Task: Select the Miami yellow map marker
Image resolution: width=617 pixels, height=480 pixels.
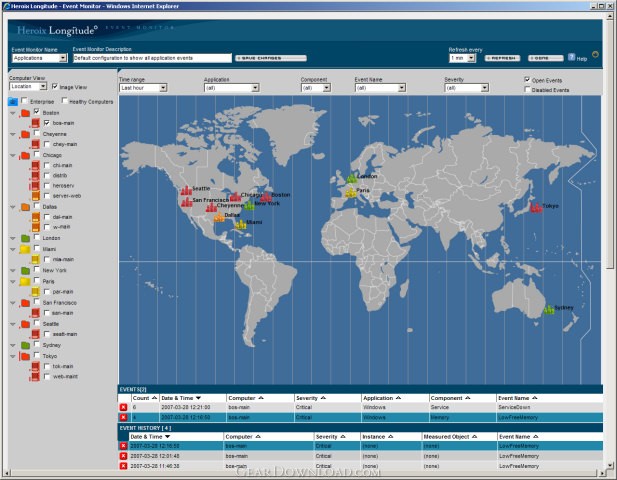Action: tap(240, 224)
